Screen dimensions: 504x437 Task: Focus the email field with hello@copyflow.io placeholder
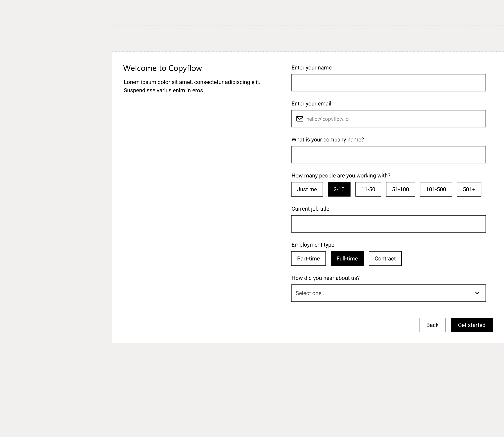click(388, 119)
